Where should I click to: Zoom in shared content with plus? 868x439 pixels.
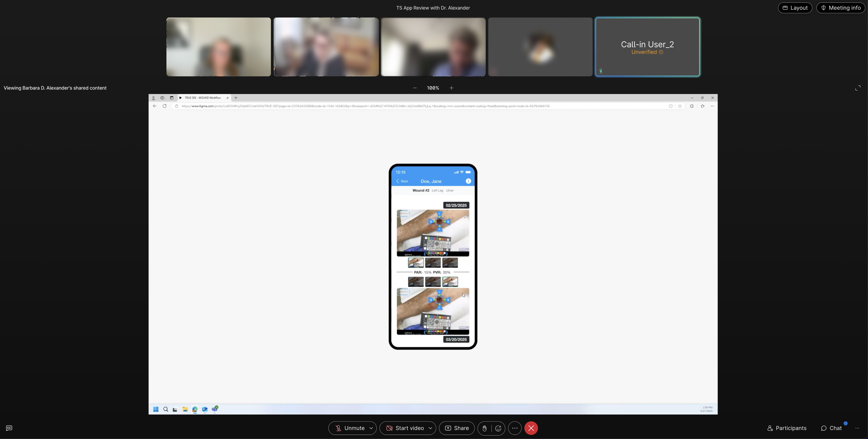451,88
